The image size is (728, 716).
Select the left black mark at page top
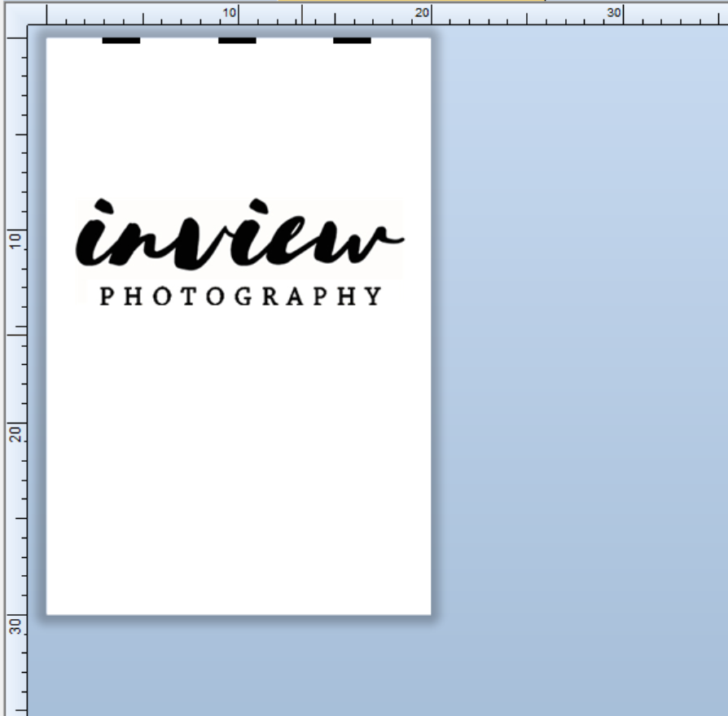pyautogui.click(x=121, y=40)
